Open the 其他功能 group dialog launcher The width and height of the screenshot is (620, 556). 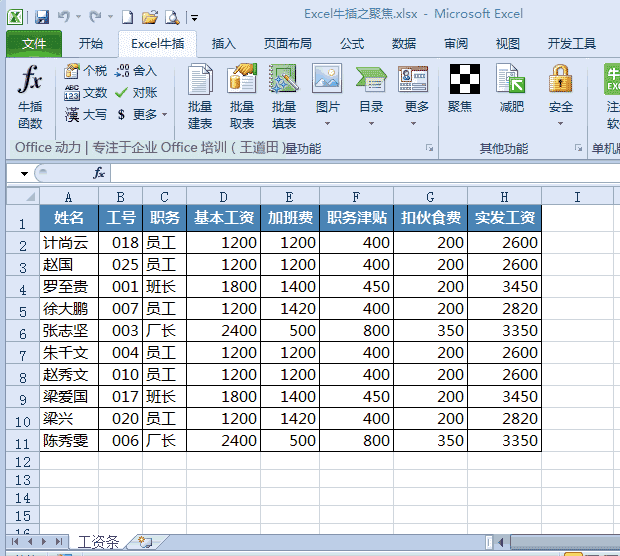578,148
